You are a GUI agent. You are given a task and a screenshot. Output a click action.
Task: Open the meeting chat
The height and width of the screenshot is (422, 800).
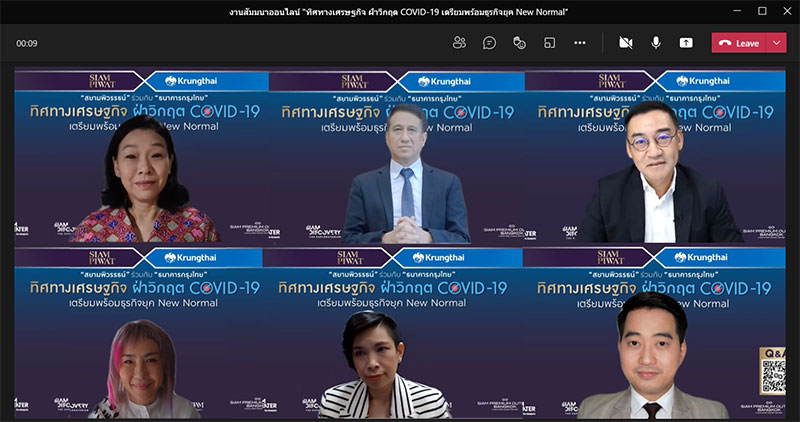click(x=489, y=43)
